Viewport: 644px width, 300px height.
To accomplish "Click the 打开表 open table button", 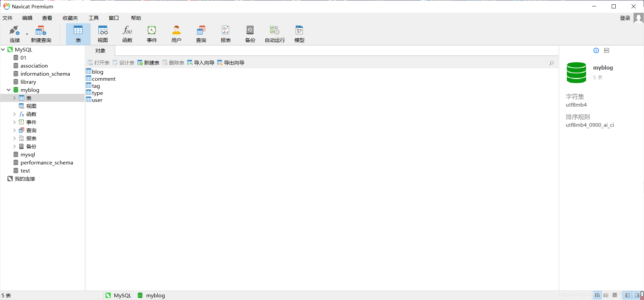I will pyautogui.click(x=98, y=63).
